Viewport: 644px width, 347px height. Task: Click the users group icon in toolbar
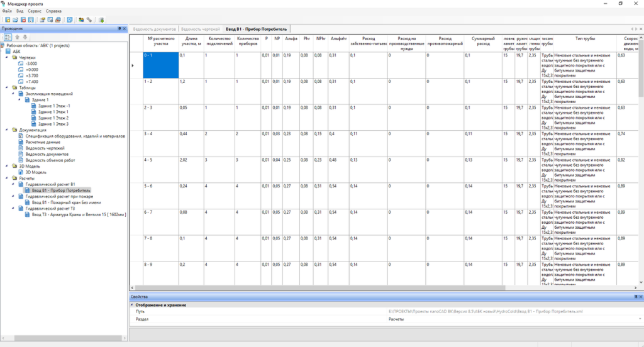pyautogui.click(x=80, y=20)
